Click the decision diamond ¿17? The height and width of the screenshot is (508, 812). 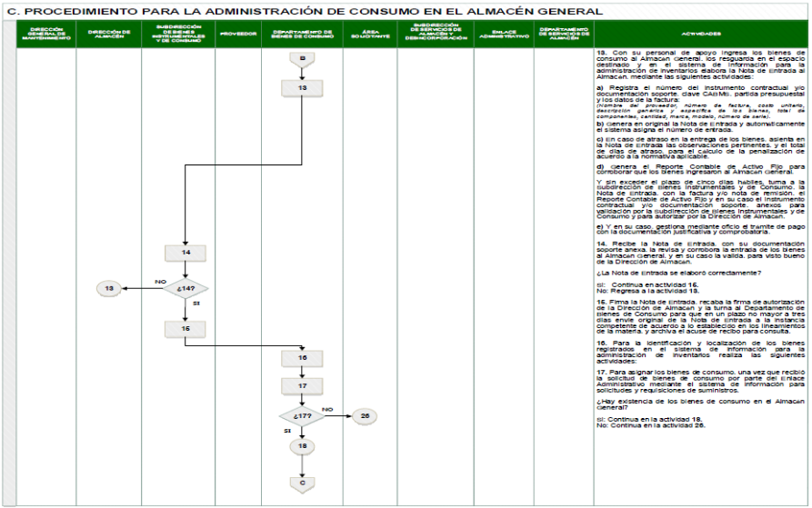pyautogui.click(x=302, y=416)
